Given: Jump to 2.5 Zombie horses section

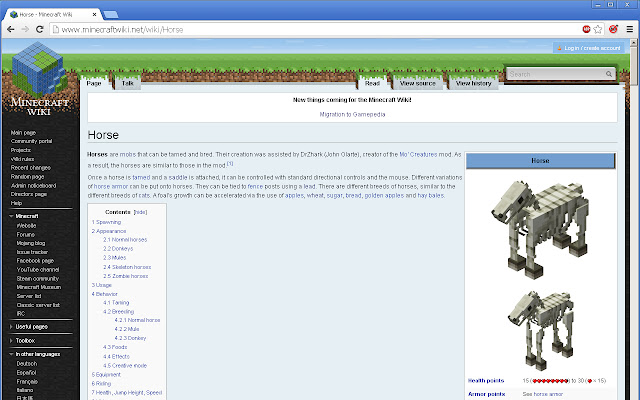Looking at the screenshot, I should (x=125, y=276).
